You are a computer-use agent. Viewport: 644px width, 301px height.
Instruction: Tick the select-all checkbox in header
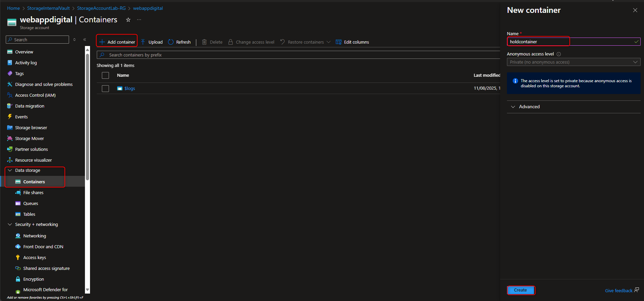tap(106, 75)
